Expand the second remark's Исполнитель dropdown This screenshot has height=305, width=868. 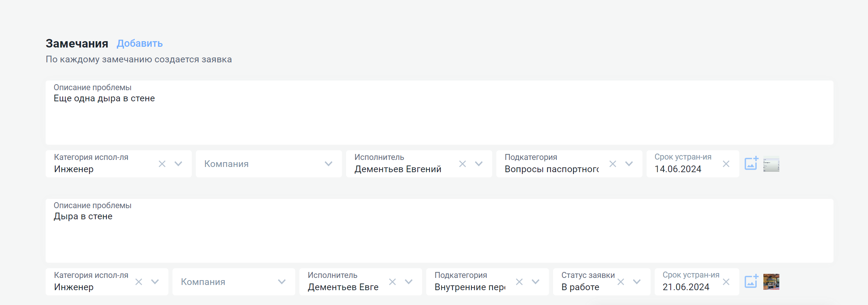pos(409,282)
